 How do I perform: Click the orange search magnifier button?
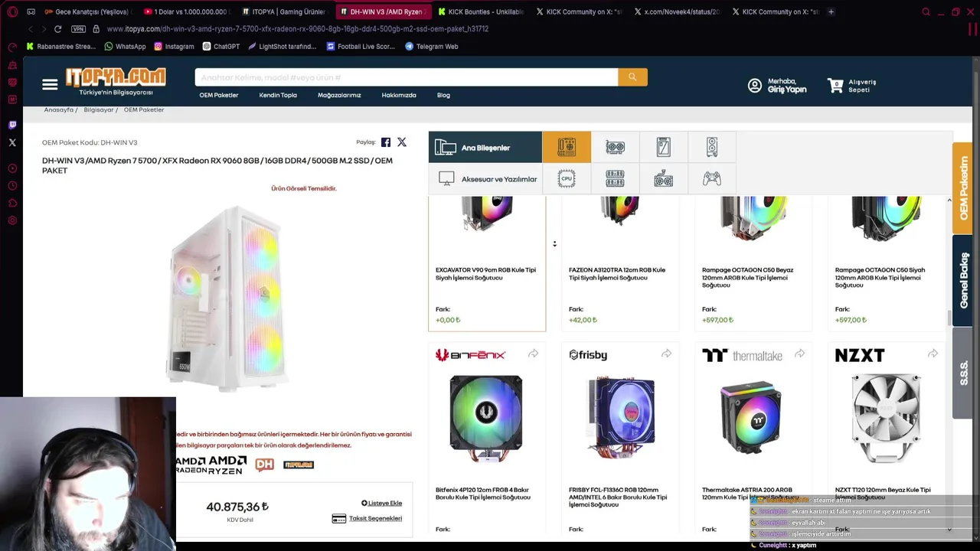pyautogui.click(x=632, y=77)
